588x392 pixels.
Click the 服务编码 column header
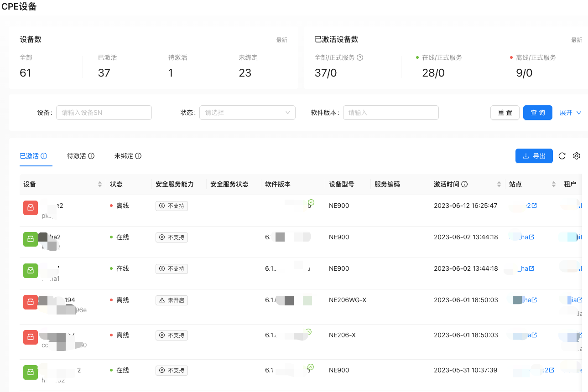click(387, 184)
